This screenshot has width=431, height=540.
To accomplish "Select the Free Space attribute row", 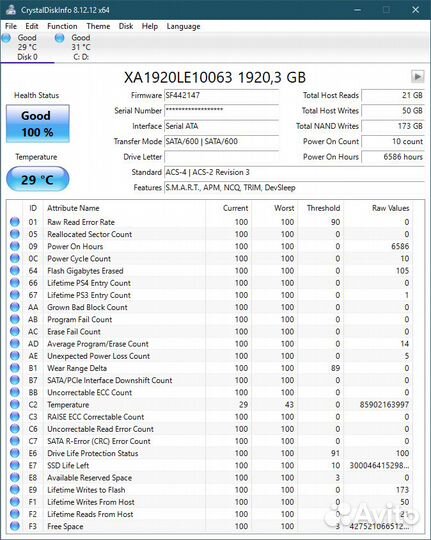I will (x=210, y=526).
